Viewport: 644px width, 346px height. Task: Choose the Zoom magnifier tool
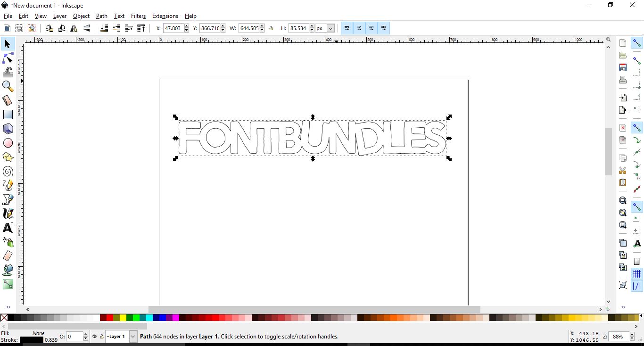pyautogui.click(x=8, y=86)
